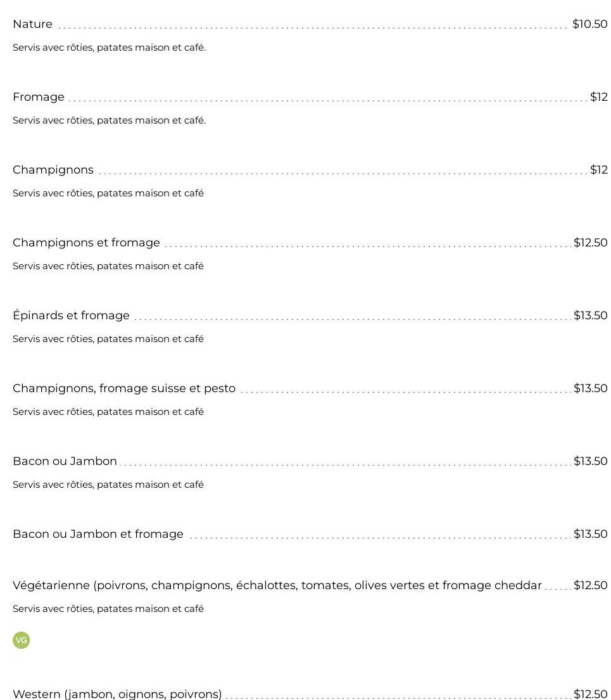Image resolution: width=611 pixels, height=700 pixels.
Task: Click the $12.50 price for Champignons et fromage
Action: [x=590, y=243]
